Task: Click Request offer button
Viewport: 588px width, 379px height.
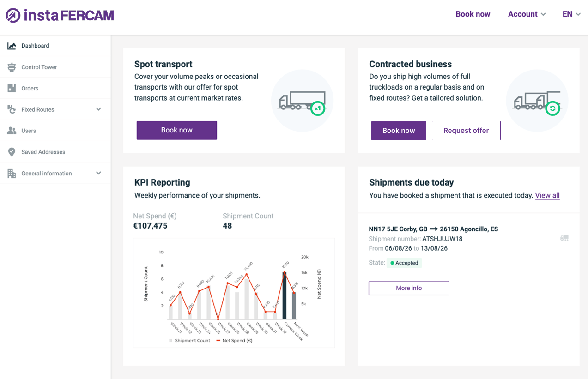Action: pyautogui.click(x=466, y=131)
